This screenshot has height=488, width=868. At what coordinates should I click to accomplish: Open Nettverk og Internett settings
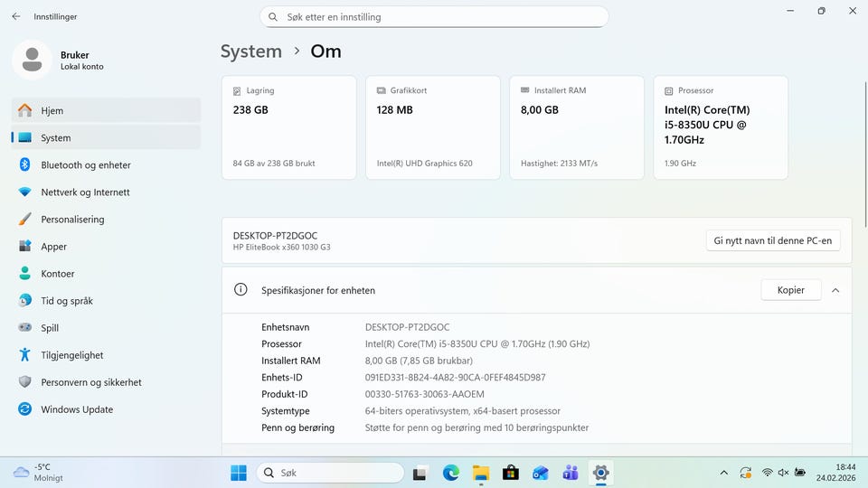point(85,192)
